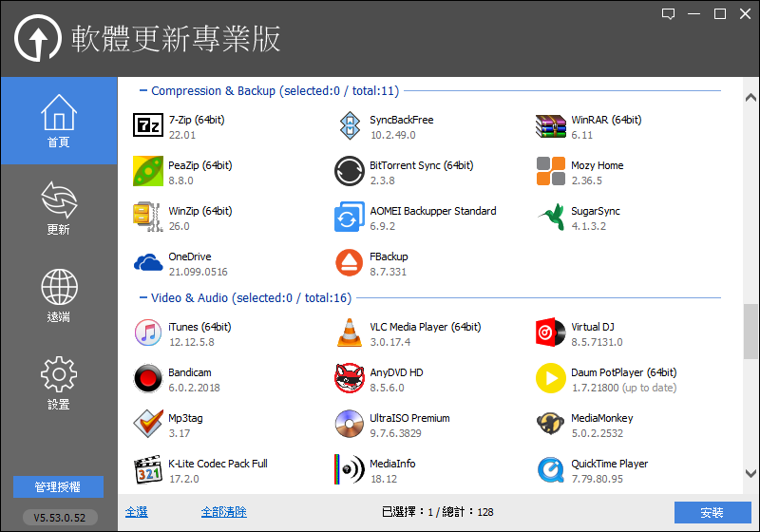760x532 pixels.
Task: Collapse the Compression & Backup section
Action: [x=143, y=90]
